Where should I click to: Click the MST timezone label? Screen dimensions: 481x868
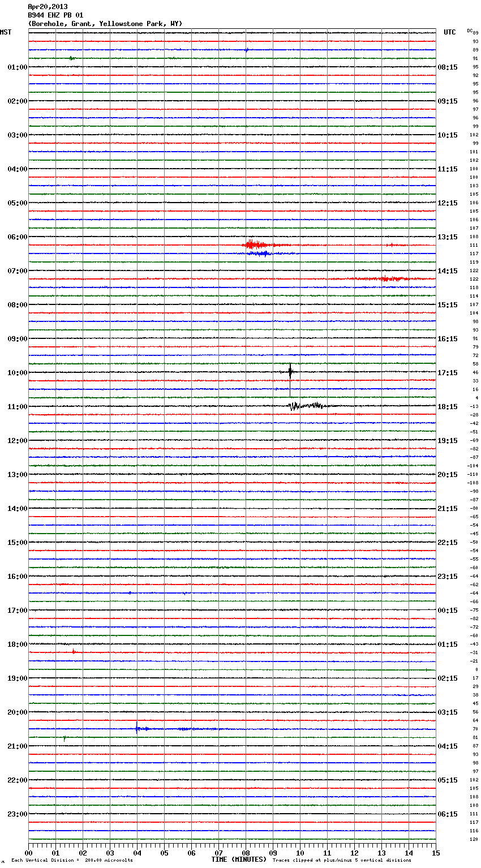tap(6, 32)
